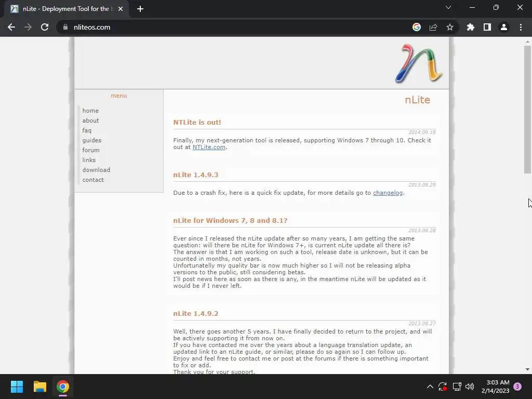This screenshot has height=399, width=532.
Task: Click the page vertical scrollbar thumb
Action: [527, 110]
